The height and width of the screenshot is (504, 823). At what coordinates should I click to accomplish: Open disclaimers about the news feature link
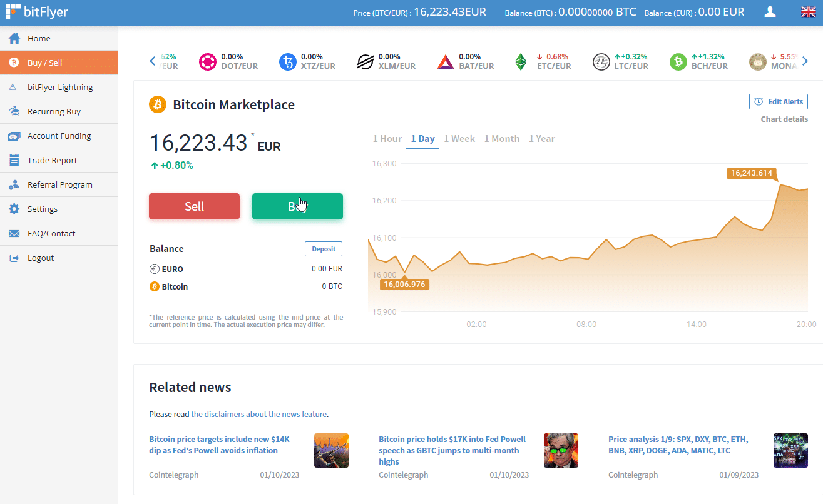click(259, 414)
